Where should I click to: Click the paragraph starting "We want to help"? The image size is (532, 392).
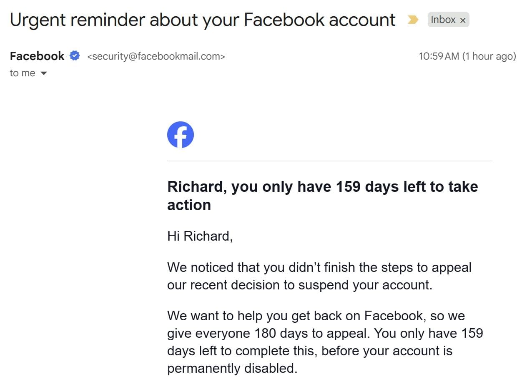coord(325,342)
